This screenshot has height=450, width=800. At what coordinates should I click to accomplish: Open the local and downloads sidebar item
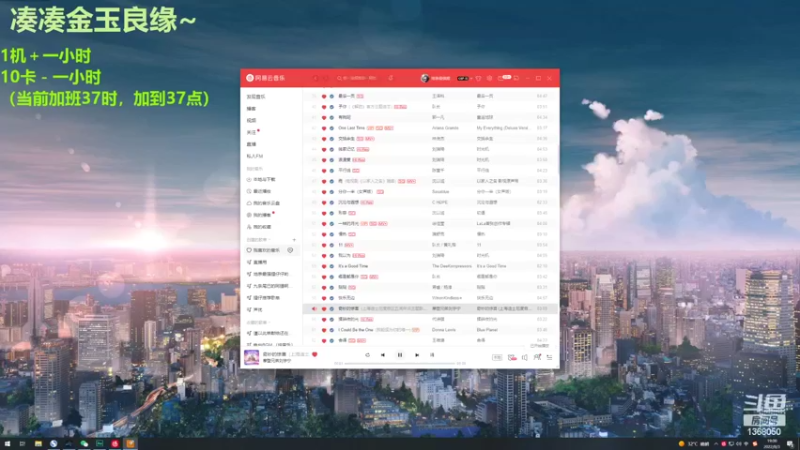tap(261, 180)
